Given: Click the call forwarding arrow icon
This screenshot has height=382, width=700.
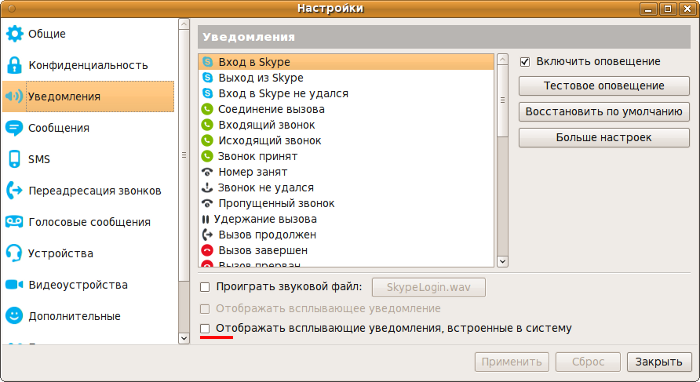Looking at the screenshot, I should pos(14,191).
